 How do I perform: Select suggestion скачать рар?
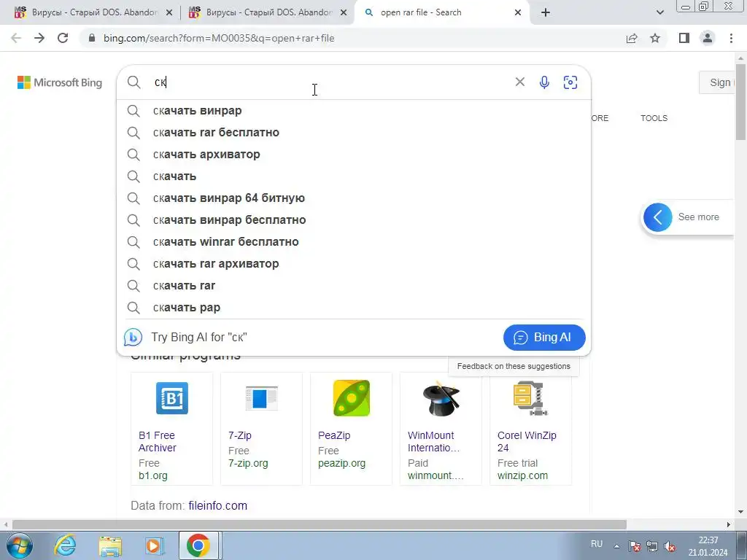point(354,308)
